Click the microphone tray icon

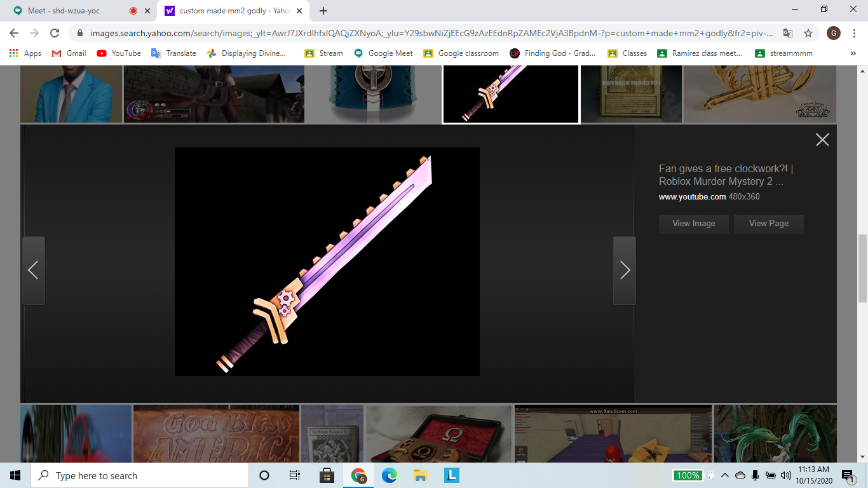click(756, 475)
